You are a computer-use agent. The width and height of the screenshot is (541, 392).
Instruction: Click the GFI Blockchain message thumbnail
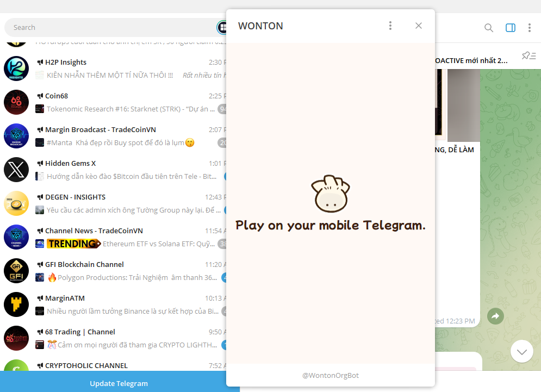40,277
